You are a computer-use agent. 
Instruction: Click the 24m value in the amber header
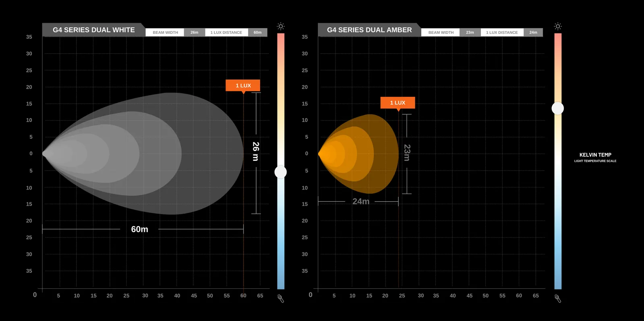click(533, 33)
